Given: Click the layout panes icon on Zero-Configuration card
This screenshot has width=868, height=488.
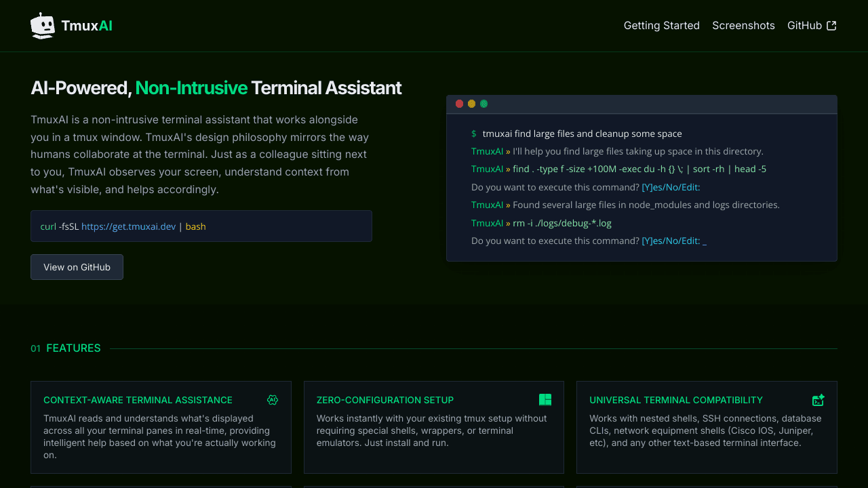Looking at the screenshot, I should pos(545,400).
